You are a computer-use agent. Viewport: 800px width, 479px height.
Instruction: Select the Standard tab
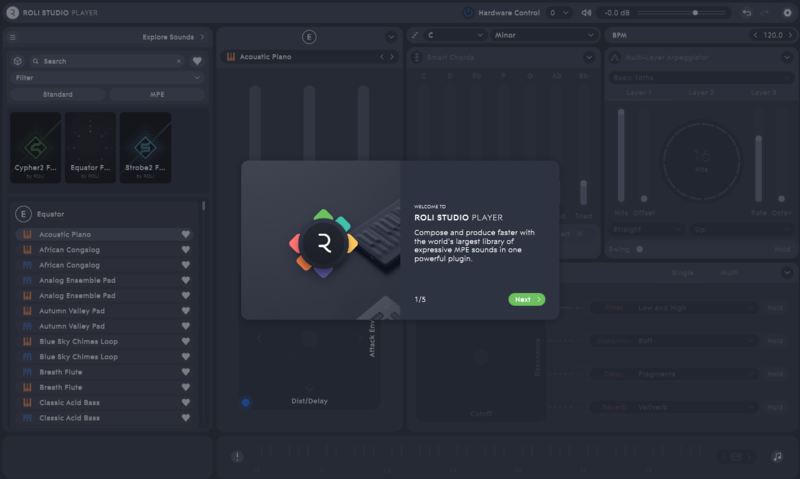[x=58, y=94]
